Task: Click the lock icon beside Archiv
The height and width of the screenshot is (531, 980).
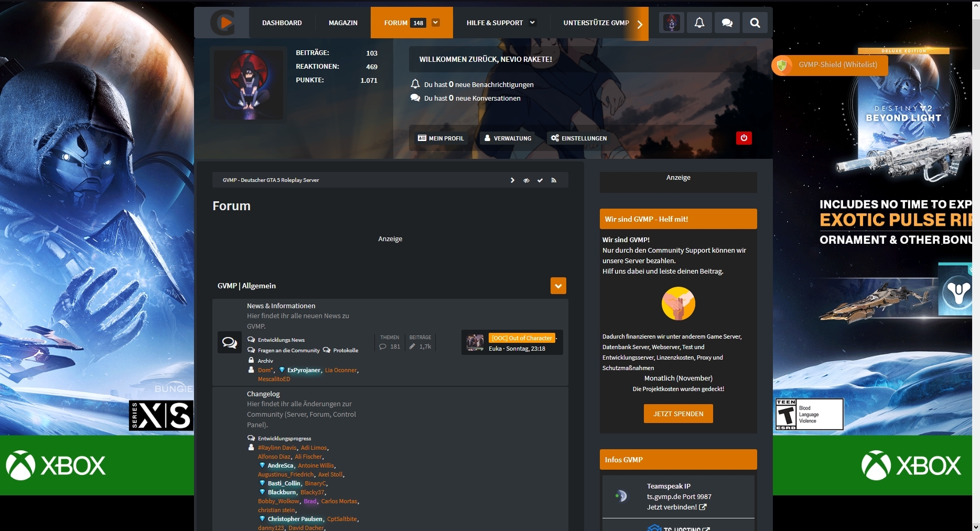Action: (251, 360)
